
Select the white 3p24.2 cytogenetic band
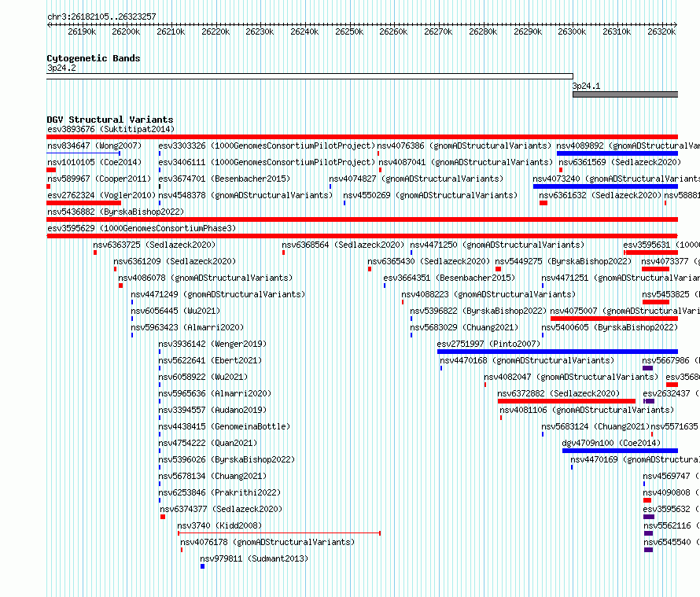(x=310, y=76)
